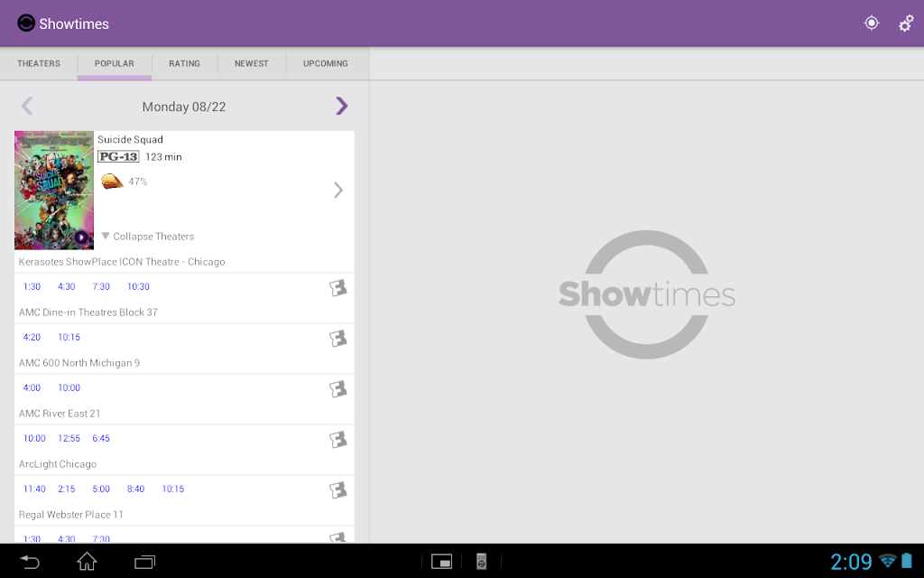Open Fandango tickets for Kerasotes ShowPlace ICON
This screenshot has height=578, width=924.
click(x=337, y=288)
